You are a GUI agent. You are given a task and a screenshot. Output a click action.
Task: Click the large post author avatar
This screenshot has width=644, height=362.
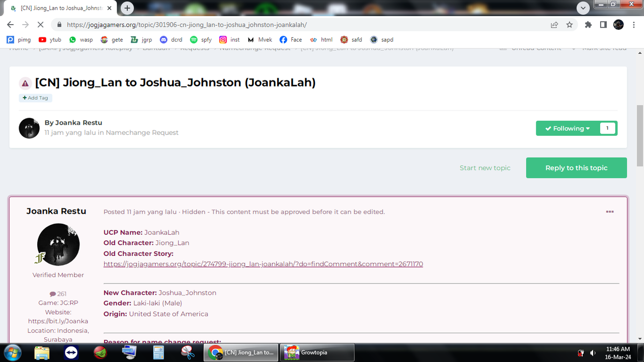[x=58, y=244]
